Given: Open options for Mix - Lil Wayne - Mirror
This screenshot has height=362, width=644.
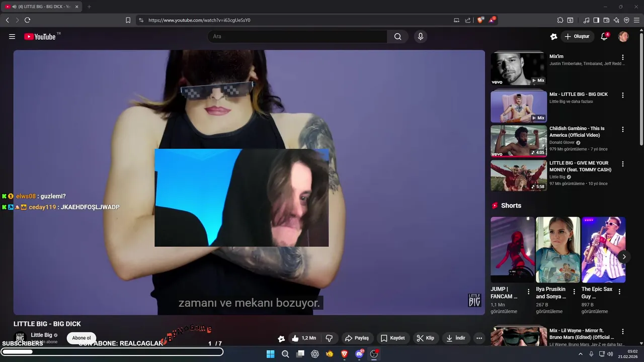Looking at the screenshot, I should click(x=623, y=331).
